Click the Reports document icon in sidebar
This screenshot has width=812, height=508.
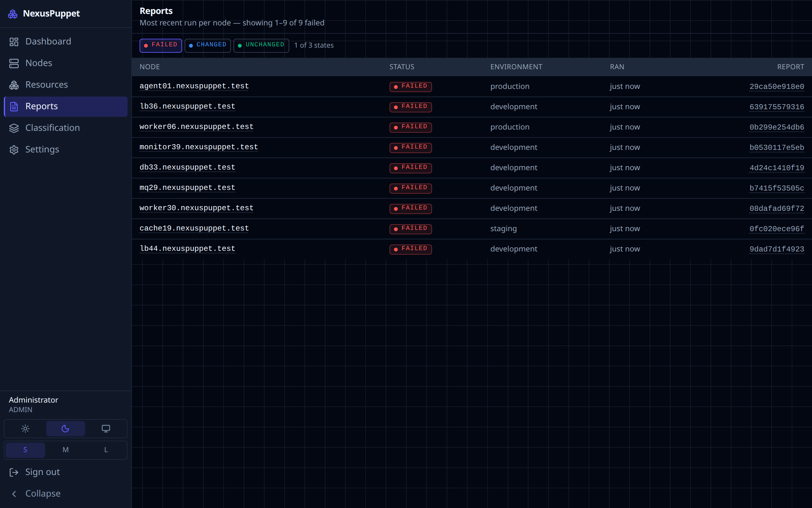tap(14, 106)
